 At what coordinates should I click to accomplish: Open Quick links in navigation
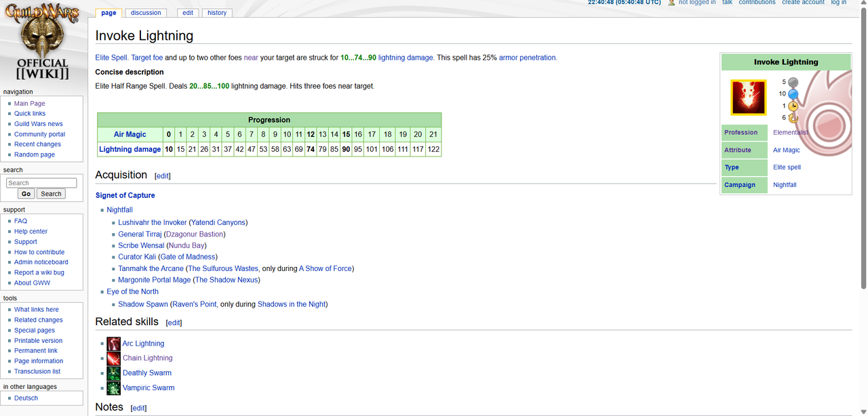coord(30,114)
